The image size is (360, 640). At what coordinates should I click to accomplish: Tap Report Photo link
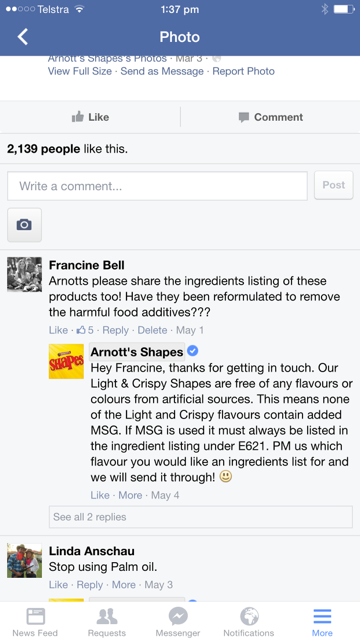[244, 71]
